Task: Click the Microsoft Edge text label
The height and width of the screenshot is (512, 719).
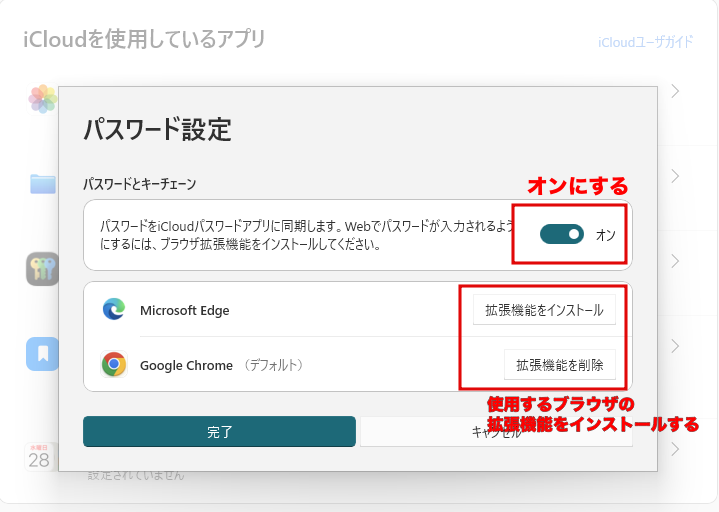Action: tap(184, 310)
